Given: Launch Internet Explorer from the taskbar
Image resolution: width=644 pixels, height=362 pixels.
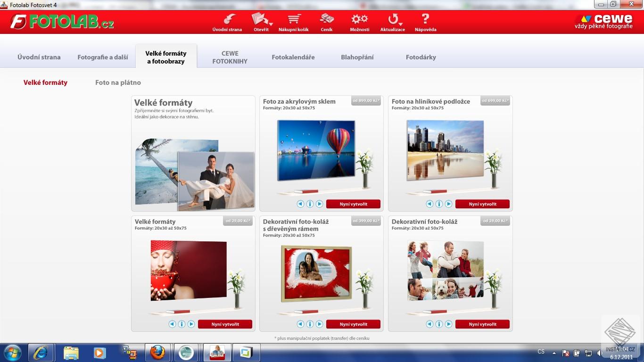Looking at the screenshot, I should pos(41,353).
